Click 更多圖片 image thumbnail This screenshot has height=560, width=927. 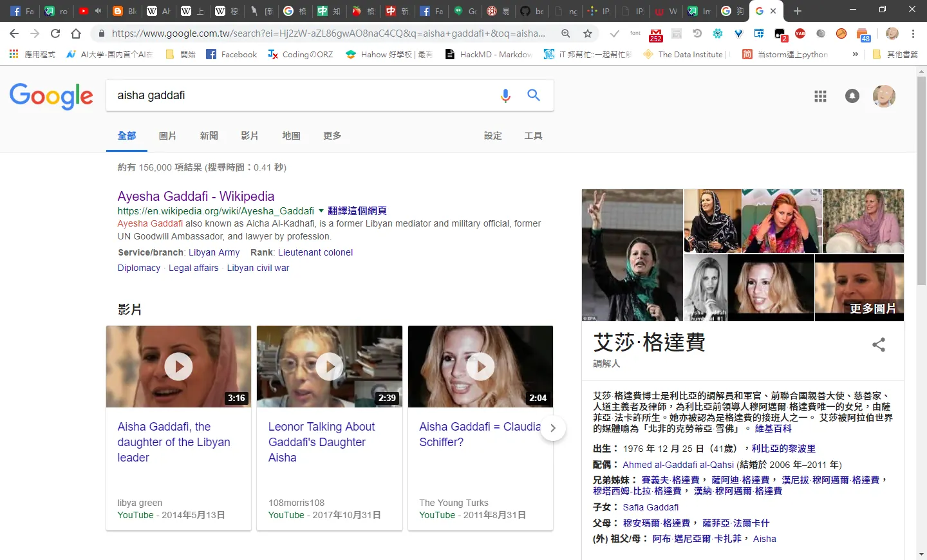[x=859, y=287]
